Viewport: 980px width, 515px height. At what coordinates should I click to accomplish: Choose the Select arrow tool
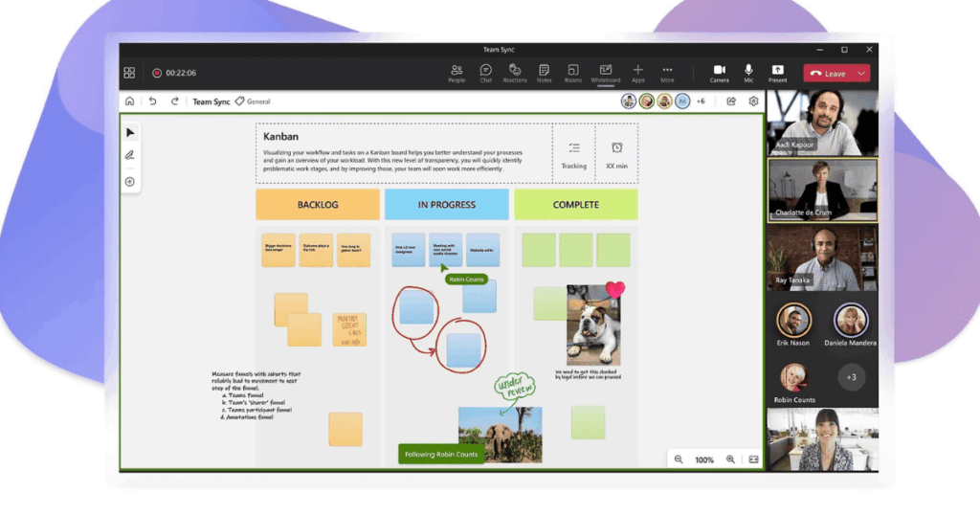pos(130,132)
